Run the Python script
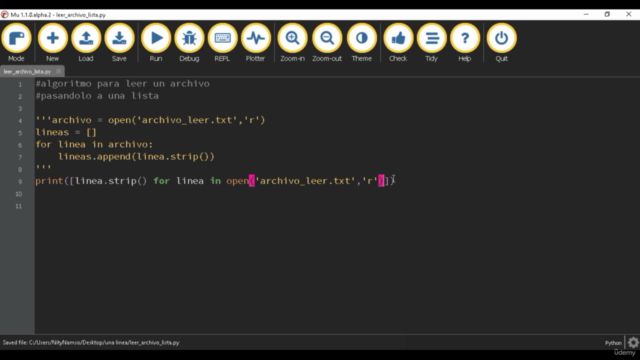Screen dimensions: 640x360 coord(156,42)
